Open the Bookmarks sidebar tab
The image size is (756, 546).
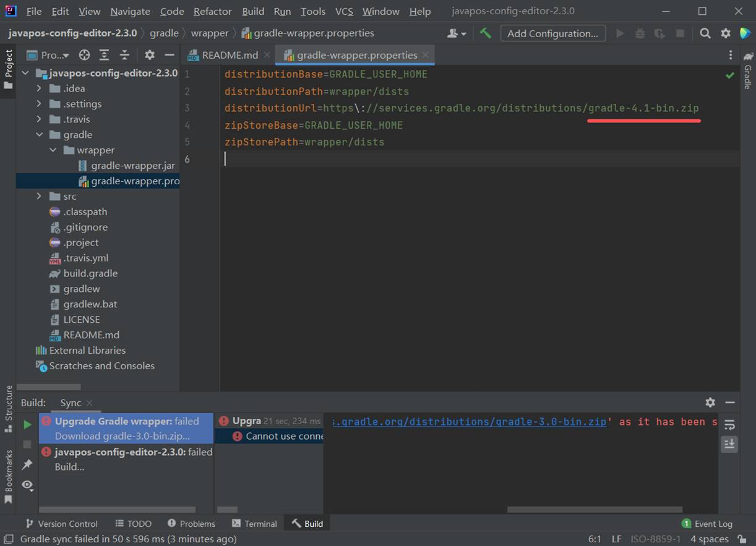8,477
